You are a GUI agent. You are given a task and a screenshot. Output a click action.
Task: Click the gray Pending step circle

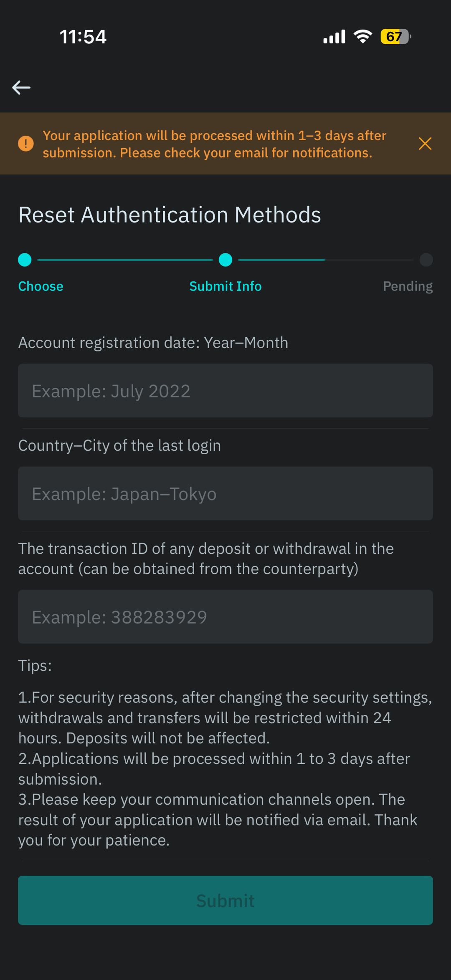click(x=426, y=260)
